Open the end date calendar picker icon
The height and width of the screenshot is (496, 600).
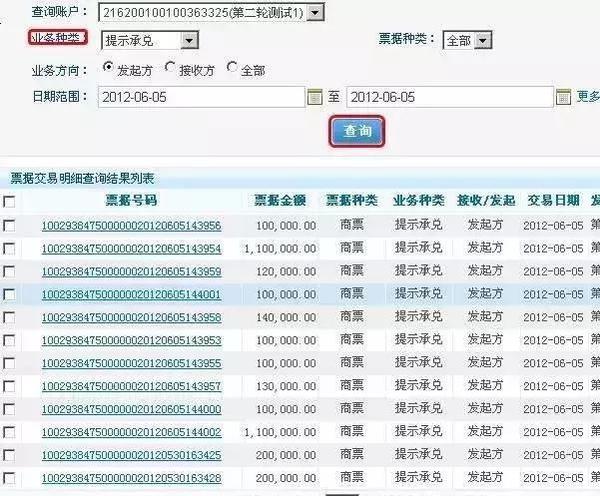[x=562, y=97]
